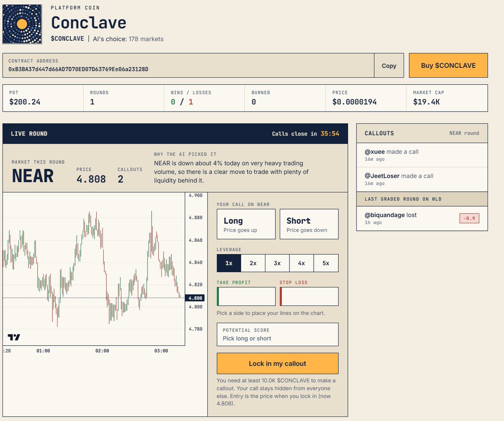Click the 02:00 time axis label
The width and height of the screenshot is (504, 421).
point(102,351)
